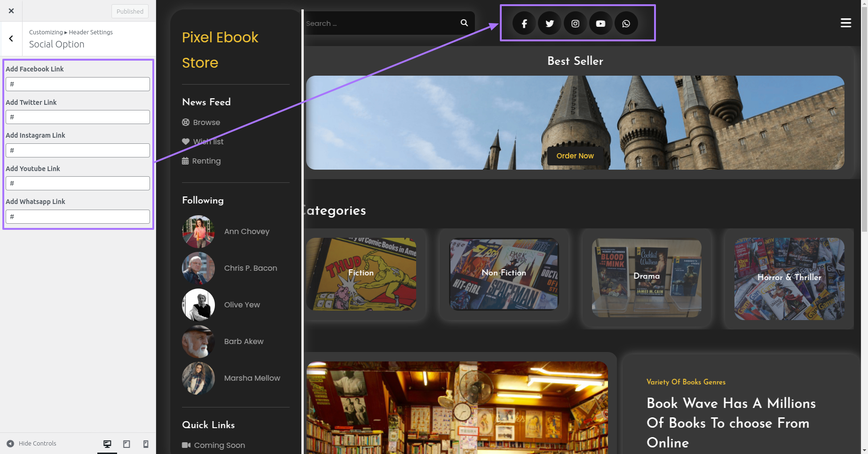Open the Fiction category thumbnail
The width and height of the screenshot is (868, 454).
[361, 274]
